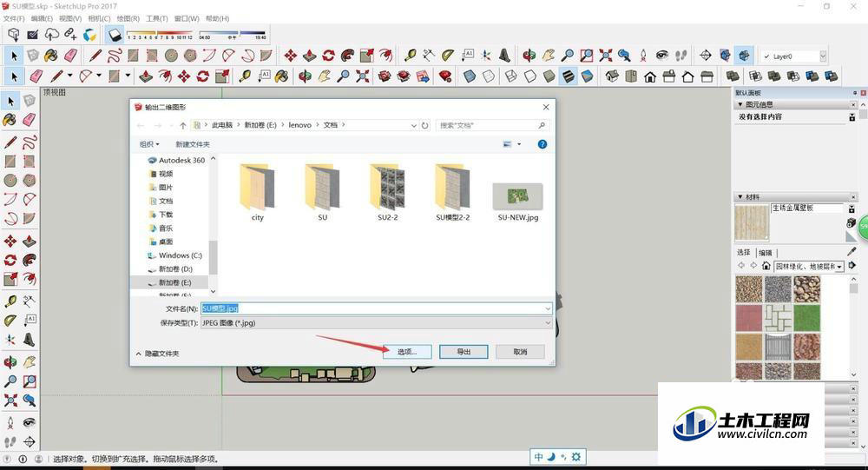
Task: Open the 保存类型 JPEG format dropdown
Action: pyautogui.click(x=377, y=322)
